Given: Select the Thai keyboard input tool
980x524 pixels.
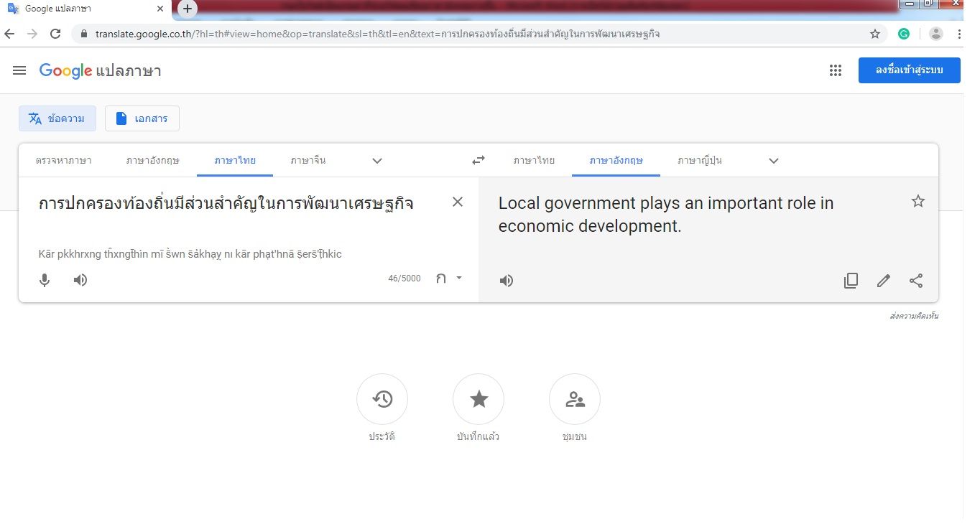Looking at the screenshot, I should pos(441,279).
